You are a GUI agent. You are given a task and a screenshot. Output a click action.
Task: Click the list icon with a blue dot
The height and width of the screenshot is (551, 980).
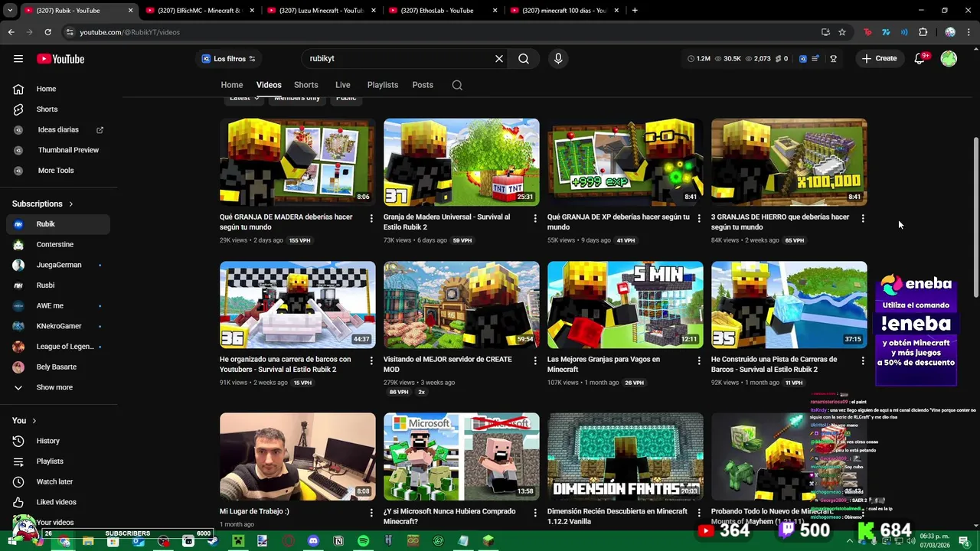(816, 58)
